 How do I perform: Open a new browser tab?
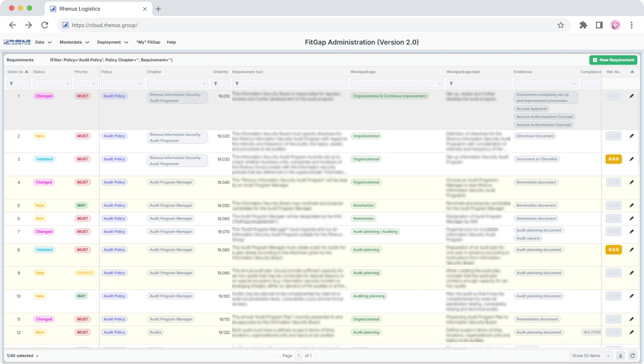158,9
